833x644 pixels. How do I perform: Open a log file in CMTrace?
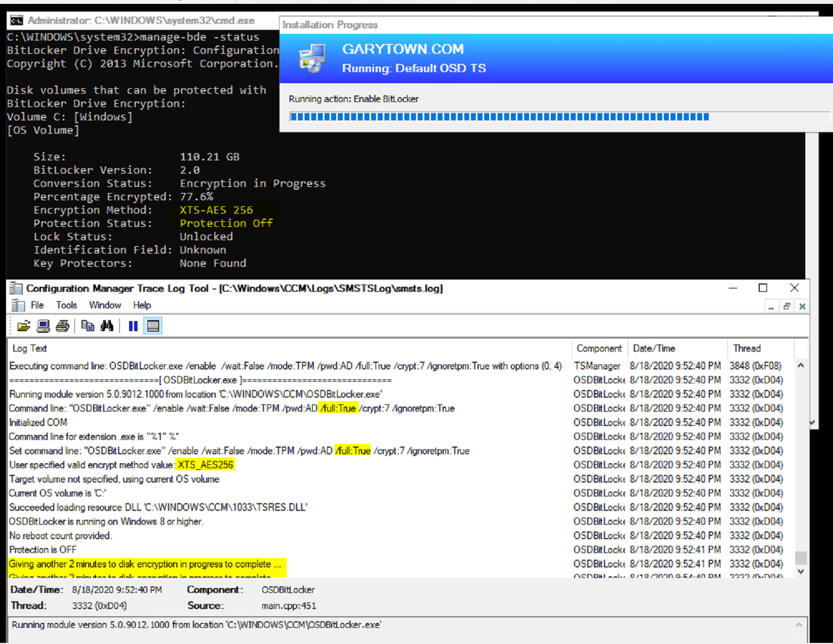tap(23, 326)
